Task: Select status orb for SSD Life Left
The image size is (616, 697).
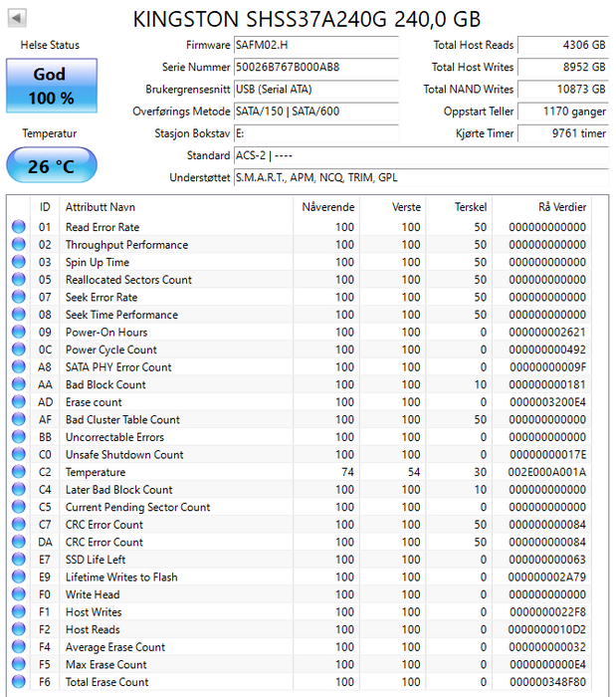Action: pos(19,560)
